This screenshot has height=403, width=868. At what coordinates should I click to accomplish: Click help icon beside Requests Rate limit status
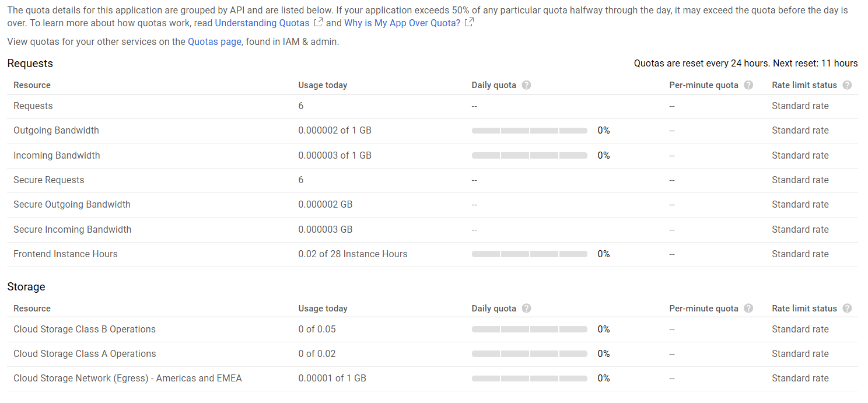(x=847, y=85)
